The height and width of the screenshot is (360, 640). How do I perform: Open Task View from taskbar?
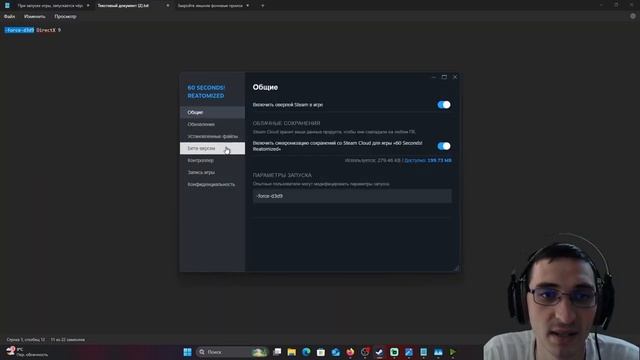277,352
